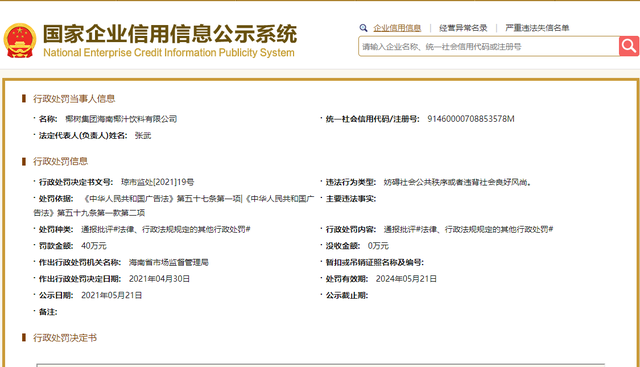Click the decision date 2021年04月30日
The width and height of the screenshot is (640, 367).
pos(159,279)
